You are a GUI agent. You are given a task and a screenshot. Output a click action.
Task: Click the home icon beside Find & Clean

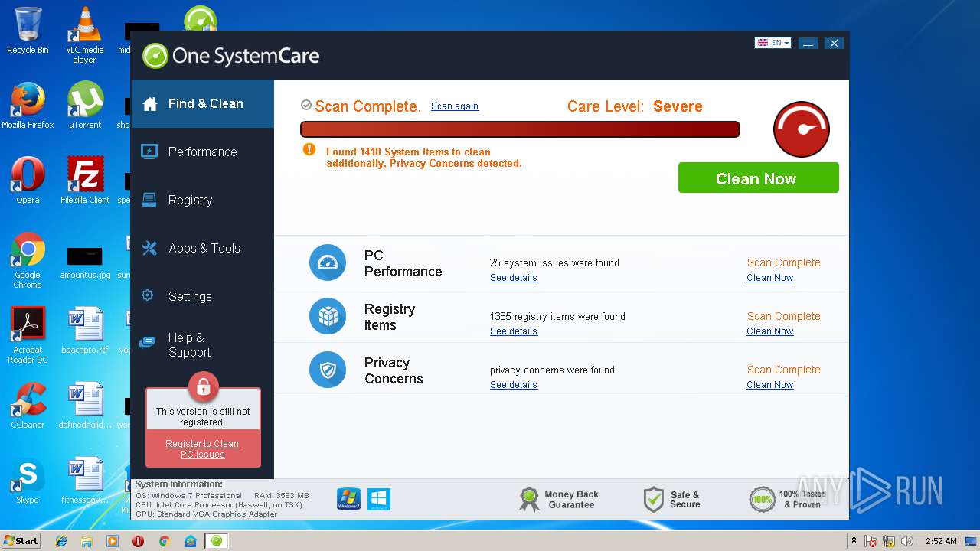pyautogui.click(x=150, y=103)
